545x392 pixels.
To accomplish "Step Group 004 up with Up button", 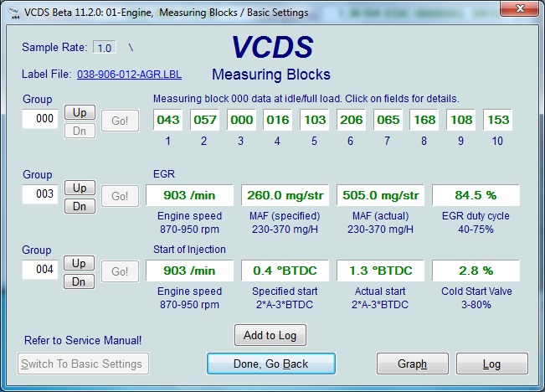I will click(x=79, y=263).
